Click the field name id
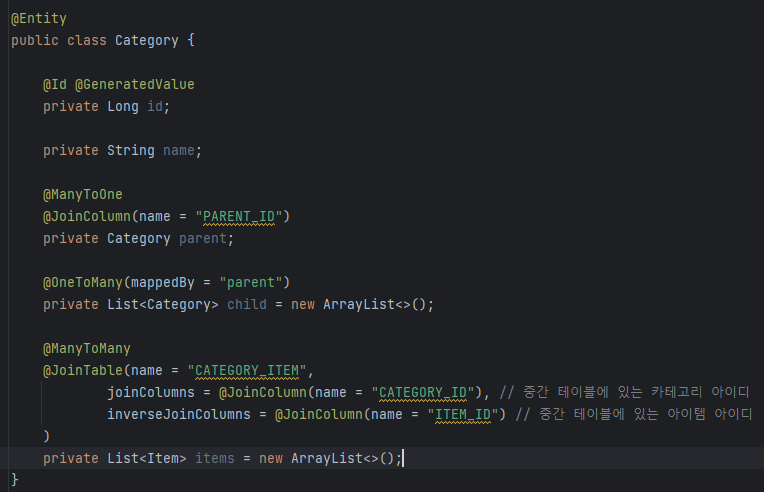Screen dimensions: 764x492 (155, 106)
